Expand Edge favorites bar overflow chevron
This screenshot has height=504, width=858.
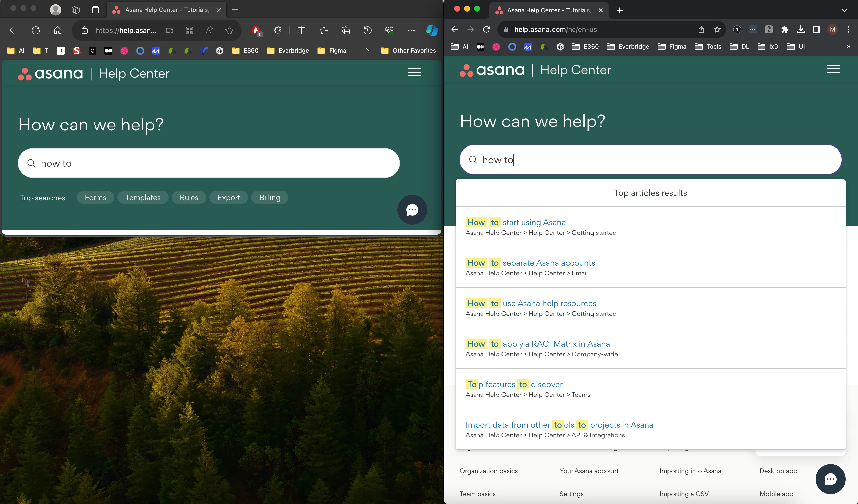[x=367, y=51]
